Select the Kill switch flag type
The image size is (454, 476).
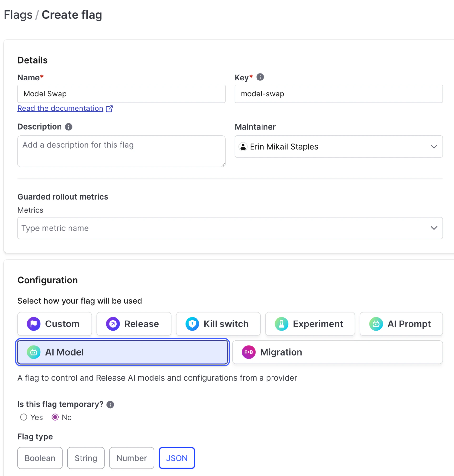pos(218,324)
